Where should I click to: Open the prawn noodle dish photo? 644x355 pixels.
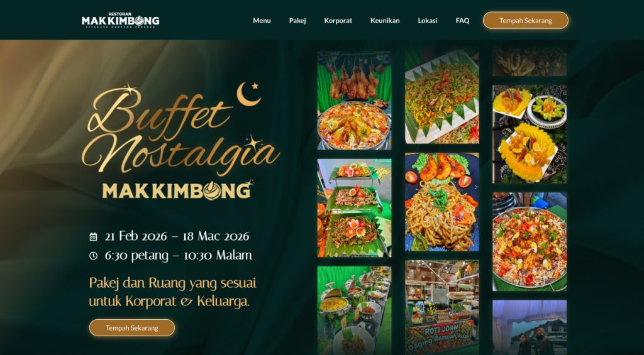pos(442,202)
